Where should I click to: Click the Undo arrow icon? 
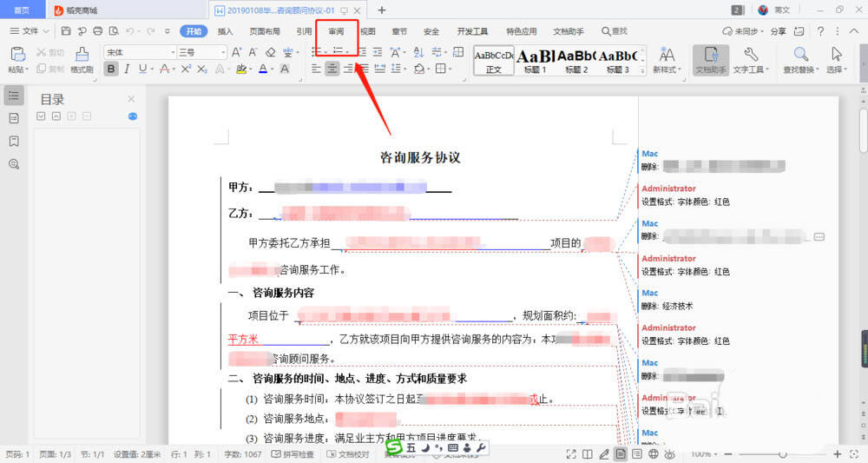coord(130,31)
